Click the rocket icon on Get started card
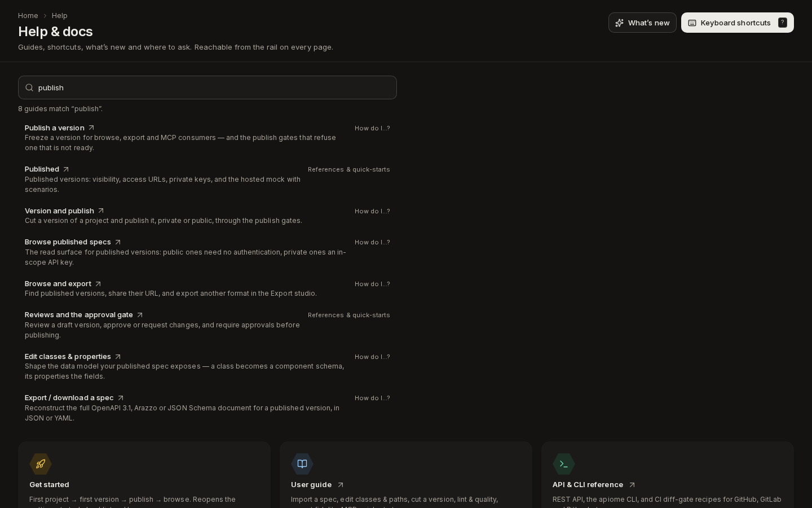Screen dimensions: 812x508 [41, 464]
